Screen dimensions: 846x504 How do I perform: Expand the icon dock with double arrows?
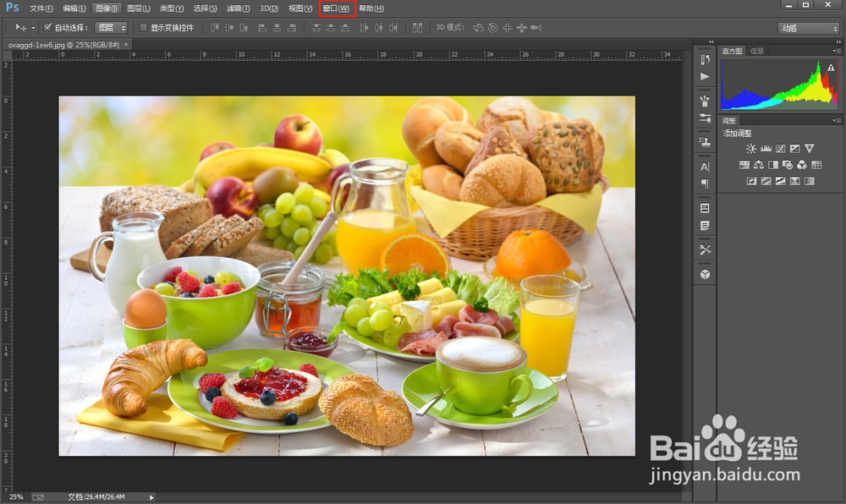pos(711,41)
